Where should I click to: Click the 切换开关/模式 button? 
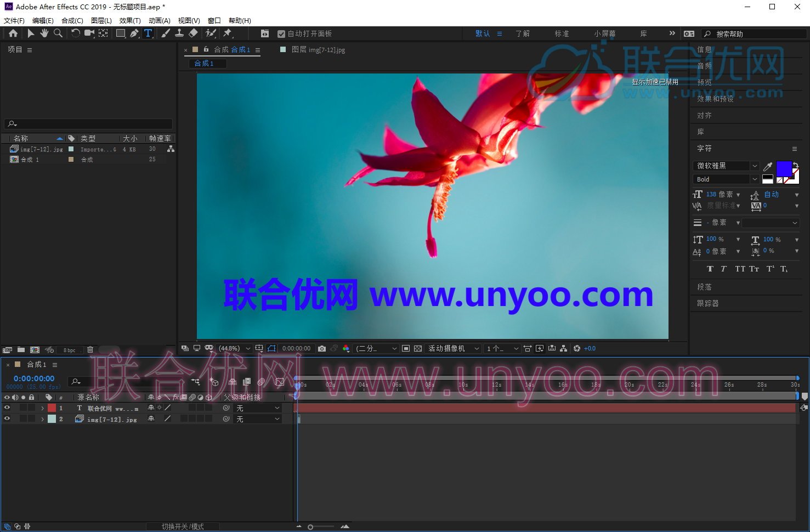[x=183, y=527]
